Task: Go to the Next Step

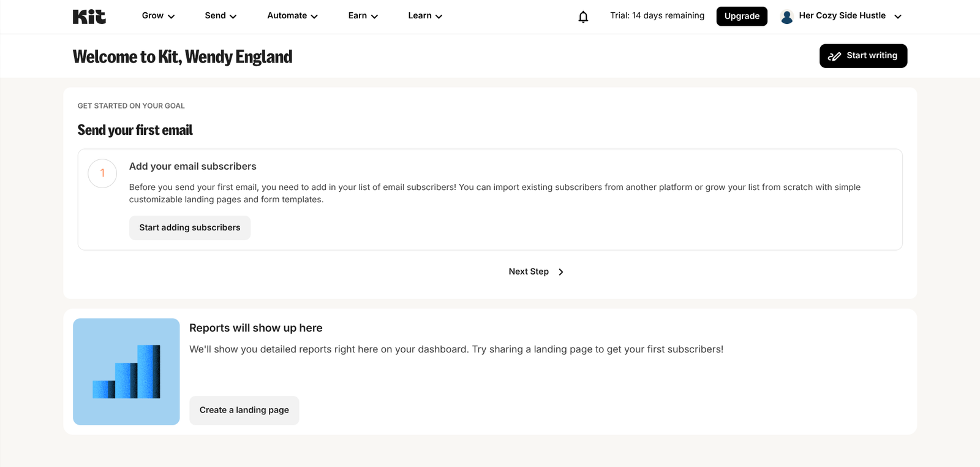Action: click(536, 271)
